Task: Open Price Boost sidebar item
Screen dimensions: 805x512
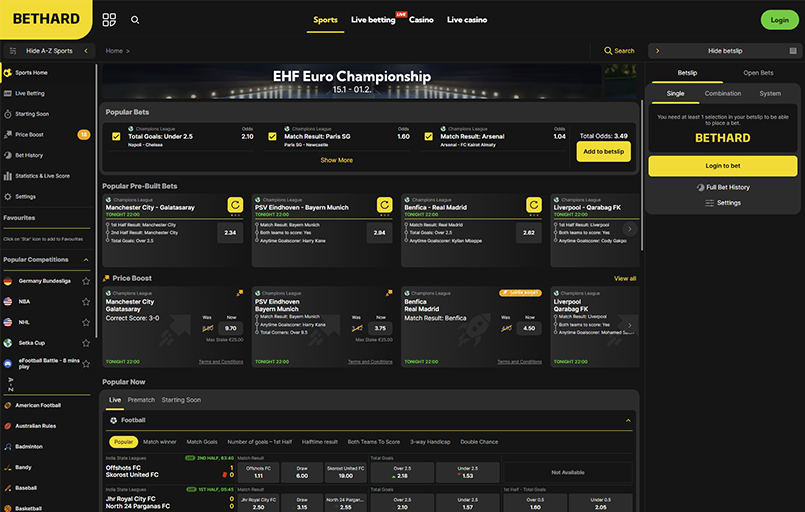Action: 47,135
